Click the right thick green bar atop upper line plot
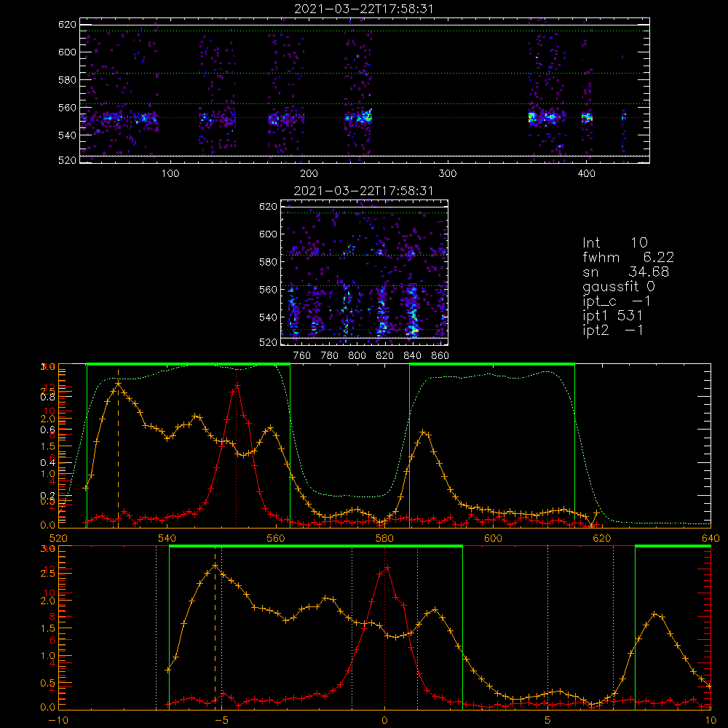This screenshot has width=728, height=728. point(492,365)
